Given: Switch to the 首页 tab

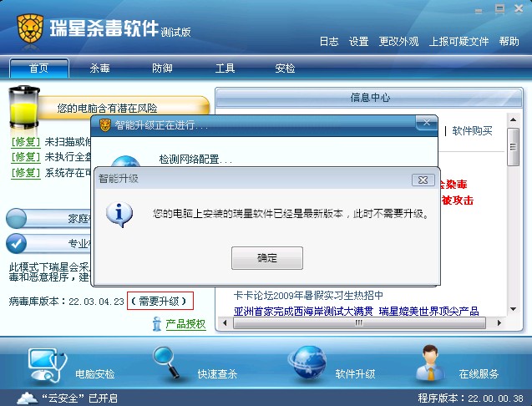Looking at the screenshot, I should (x=39, y=69).
